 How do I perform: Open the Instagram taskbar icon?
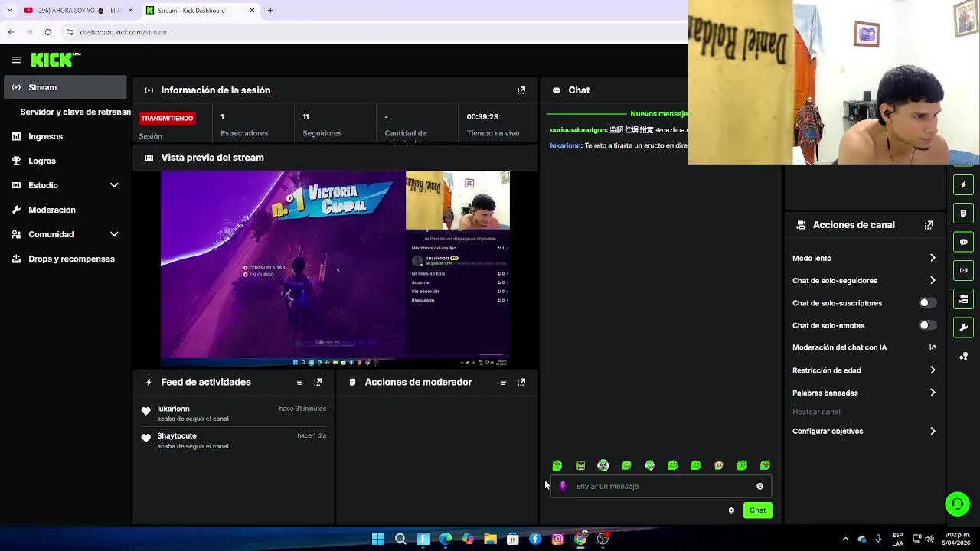(x=557, y=539)
